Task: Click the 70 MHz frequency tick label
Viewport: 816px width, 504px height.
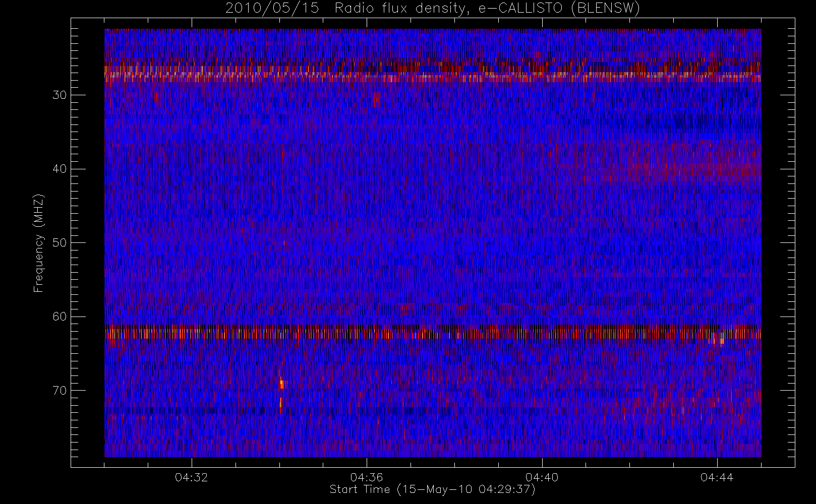Action: click(x=59, y=390)
